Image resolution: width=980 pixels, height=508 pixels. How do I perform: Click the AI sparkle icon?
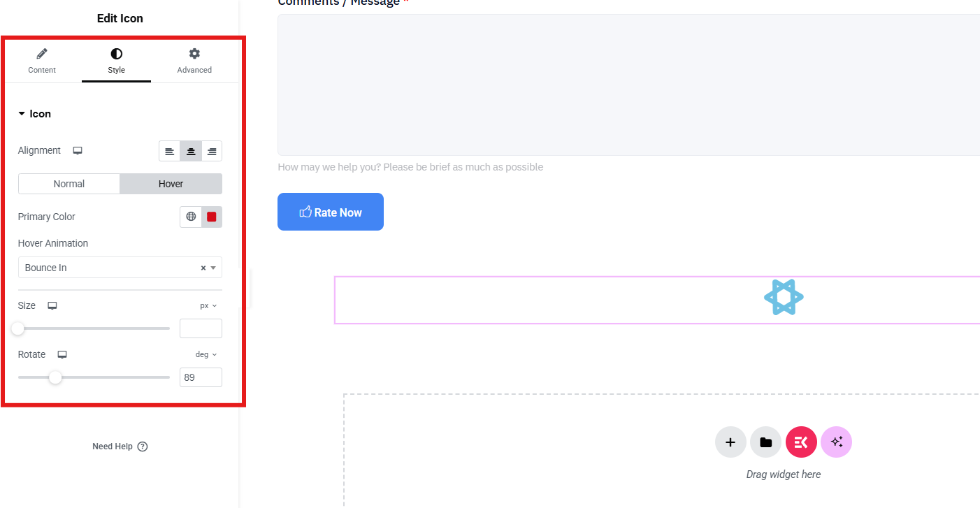point(836,442)
